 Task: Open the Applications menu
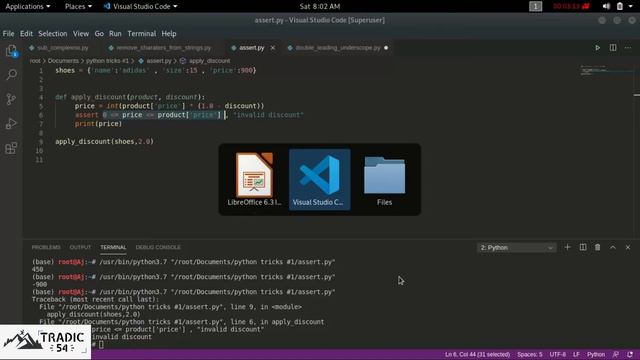click(x=28, y=6)
